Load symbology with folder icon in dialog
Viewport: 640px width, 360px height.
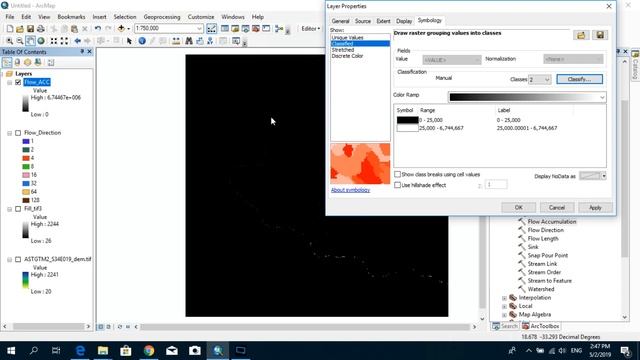click(x=581, y=35)
